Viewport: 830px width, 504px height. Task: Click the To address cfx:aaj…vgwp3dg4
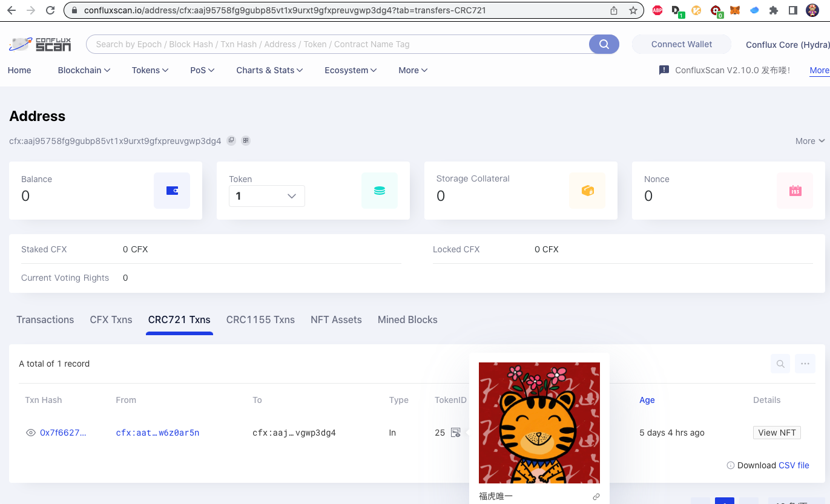(294, 433)
